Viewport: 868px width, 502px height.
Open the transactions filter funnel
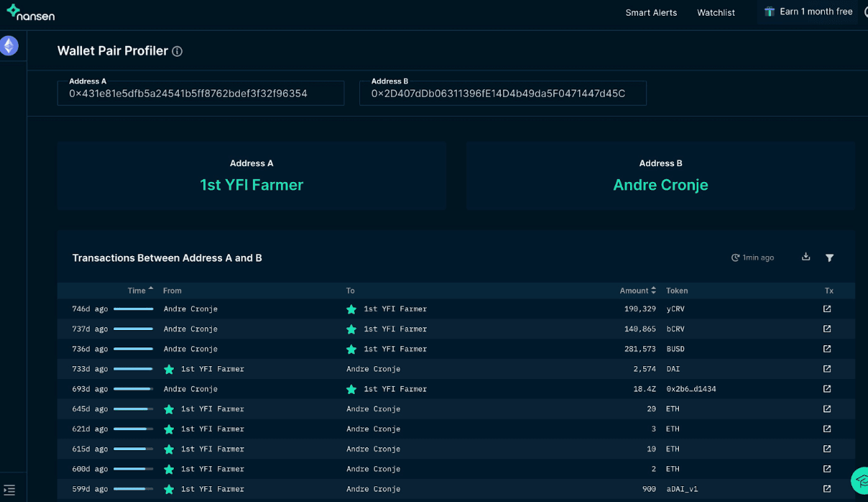(829, 257)
